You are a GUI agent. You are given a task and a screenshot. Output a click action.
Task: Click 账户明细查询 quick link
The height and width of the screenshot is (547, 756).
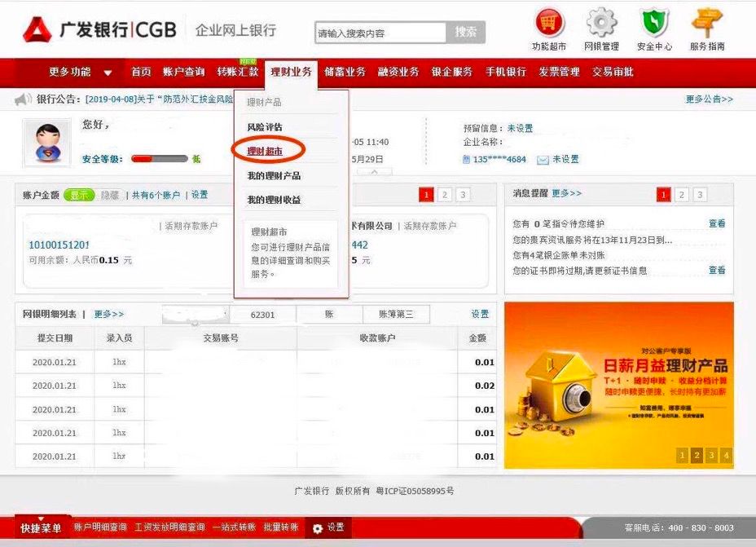pos(100,527)
